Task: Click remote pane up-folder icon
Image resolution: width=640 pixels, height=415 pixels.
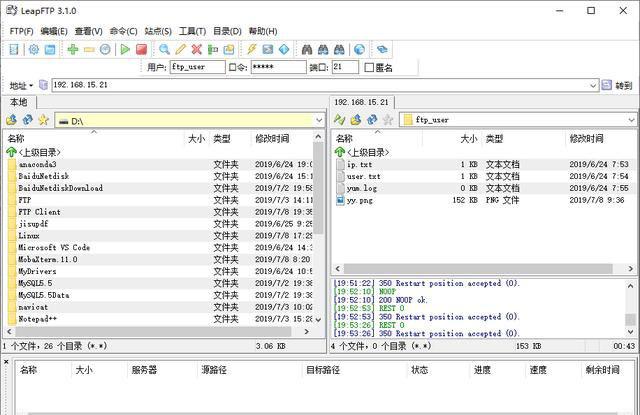Action: 356,120
